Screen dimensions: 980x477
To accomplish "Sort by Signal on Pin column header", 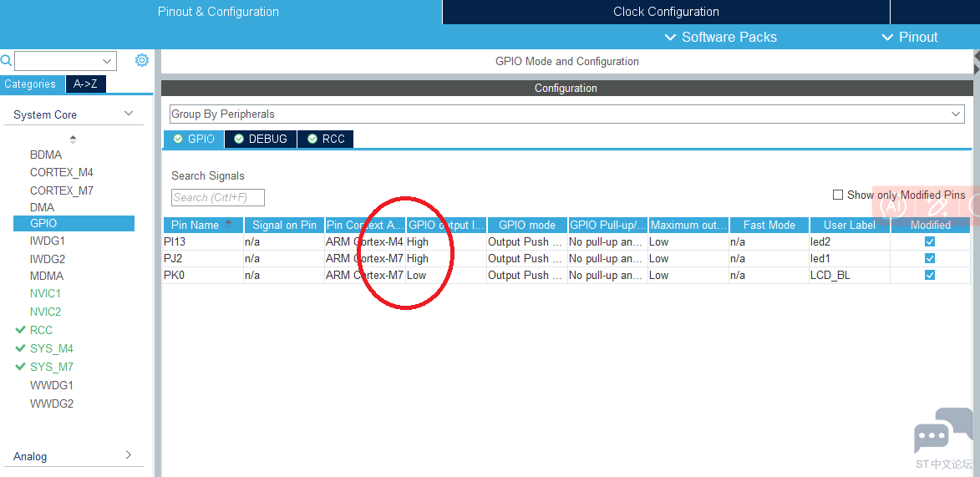I will pyautogui.click(x=284, y=225).
